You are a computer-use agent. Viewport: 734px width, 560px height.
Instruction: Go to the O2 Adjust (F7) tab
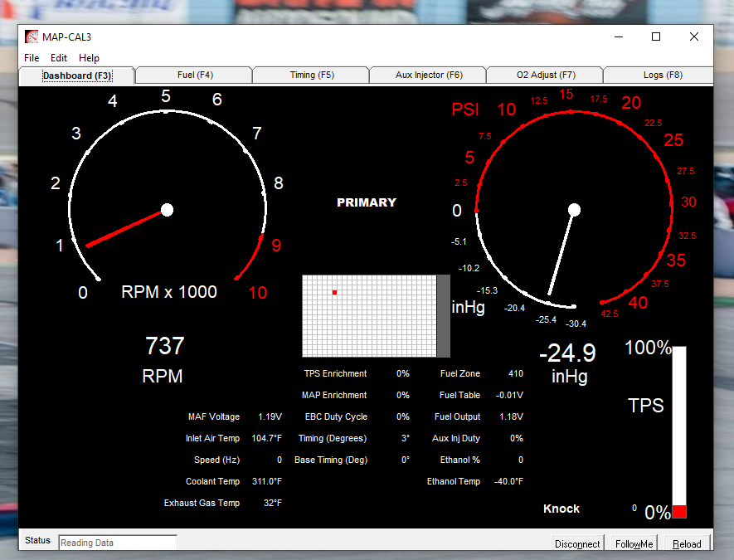coord(546,75)
